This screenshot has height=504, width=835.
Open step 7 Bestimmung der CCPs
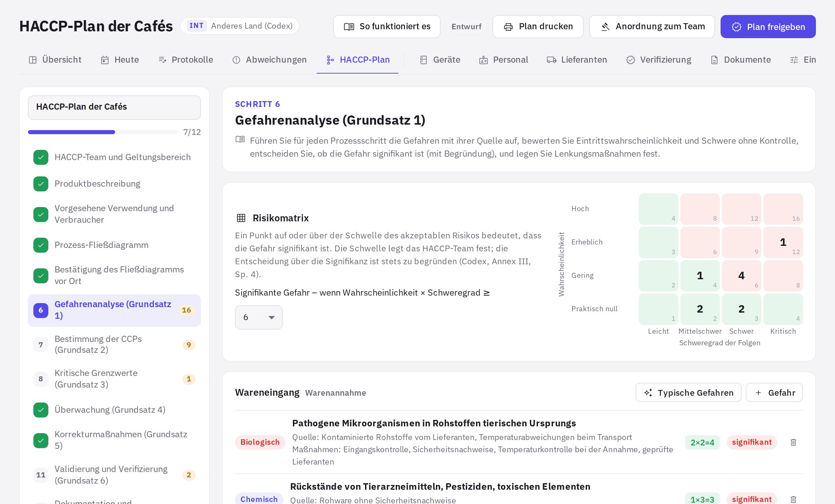[x=114, y=345]
